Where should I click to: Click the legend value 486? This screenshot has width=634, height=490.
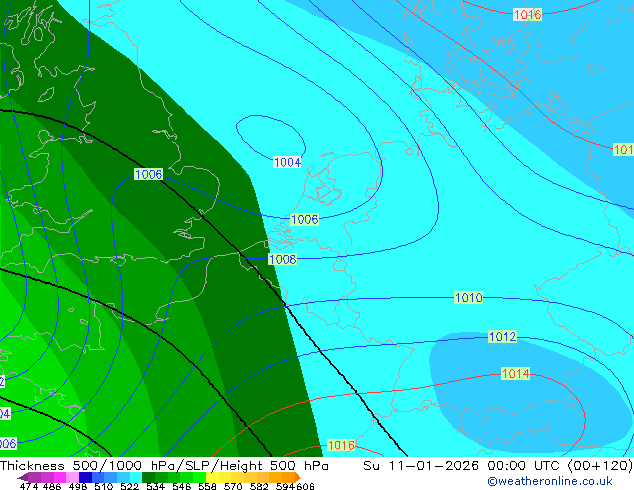click(52, 486)
